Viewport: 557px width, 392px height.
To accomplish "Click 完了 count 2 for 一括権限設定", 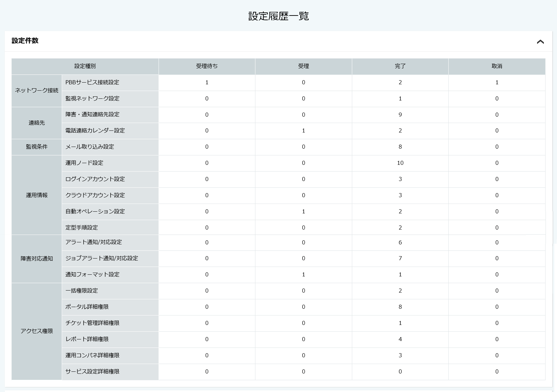I will coord(400,291).
